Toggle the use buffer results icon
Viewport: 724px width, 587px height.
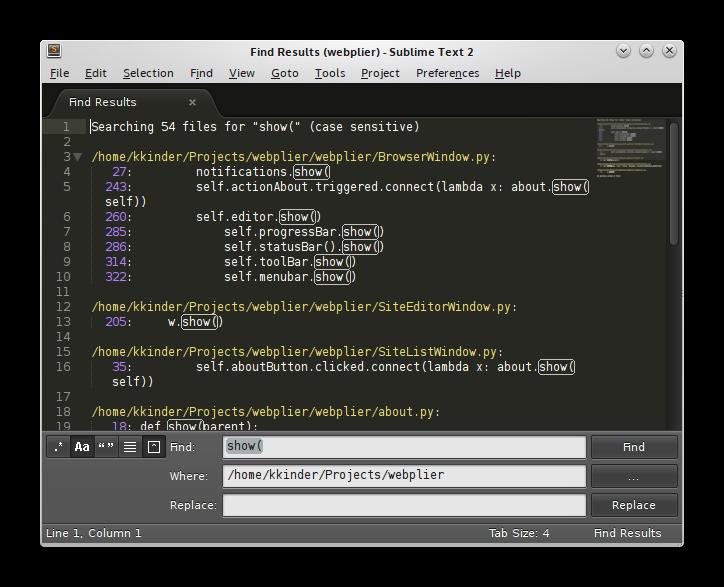coord(154,447)
